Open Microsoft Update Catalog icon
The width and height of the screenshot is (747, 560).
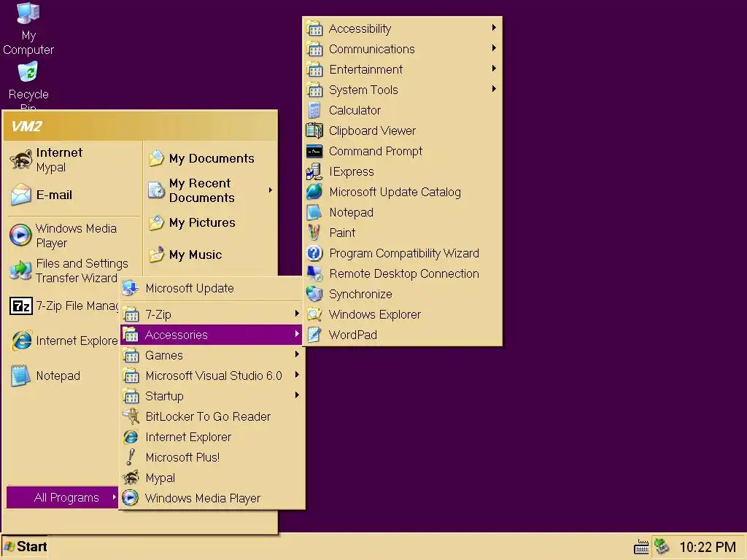(314, 192)
